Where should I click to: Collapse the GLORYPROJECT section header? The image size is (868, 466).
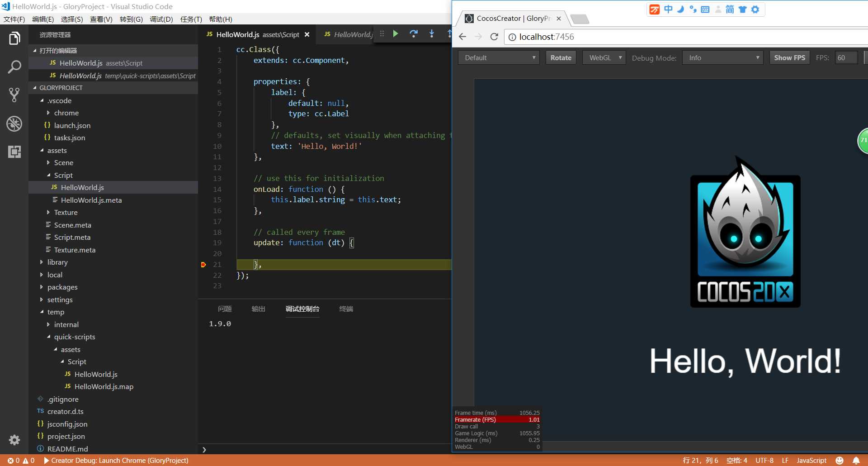[113, 88]
